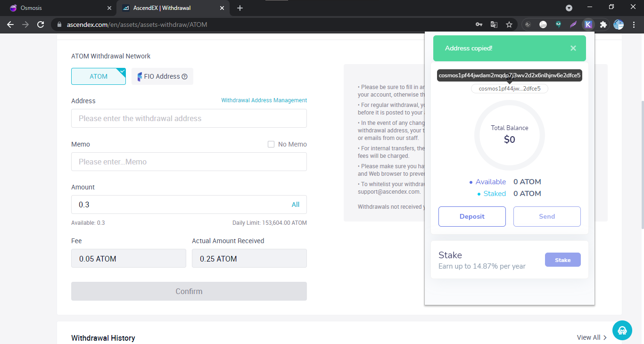Open the live support chat bubble
Viewport: 644px width, 344px height.
[x=622, y=330]
